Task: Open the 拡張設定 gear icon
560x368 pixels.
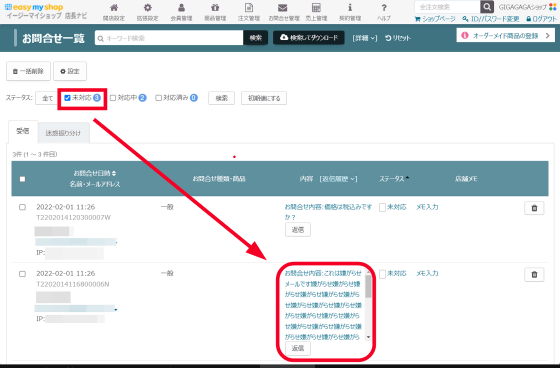Action: (x=148, y=8)
